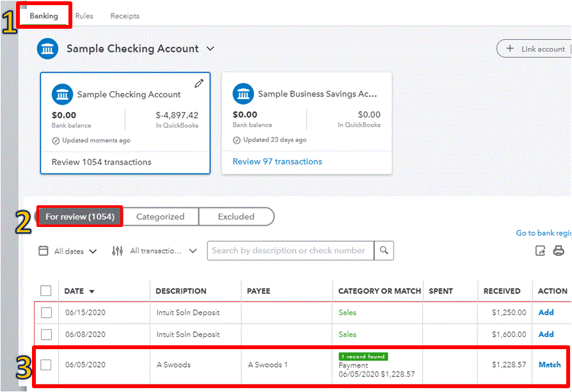Switch to the Rules tab

[84, 16]
